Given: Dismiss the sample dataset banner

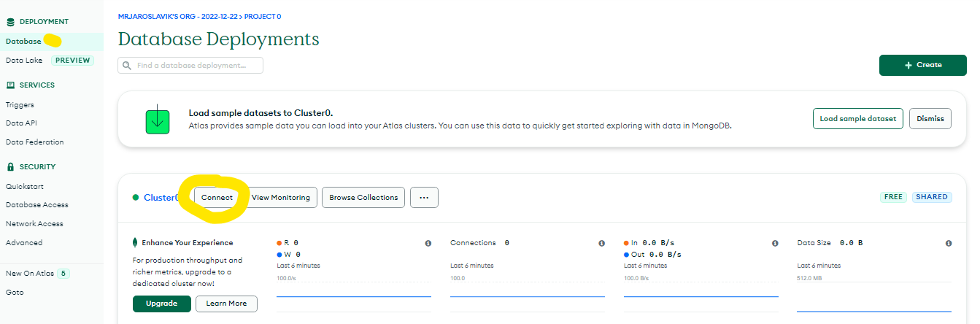Looking at the screenshot, I should pyautogui.click(x=930, y=118).
